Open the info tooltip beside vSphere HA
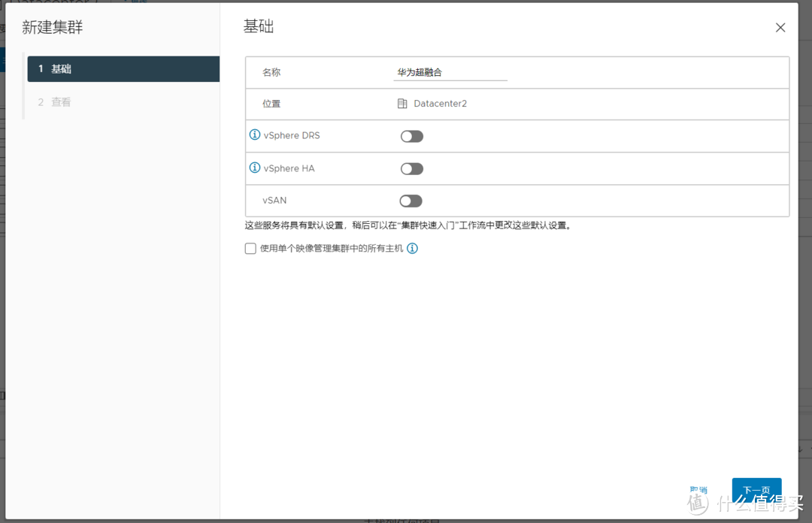 point(254,168)
